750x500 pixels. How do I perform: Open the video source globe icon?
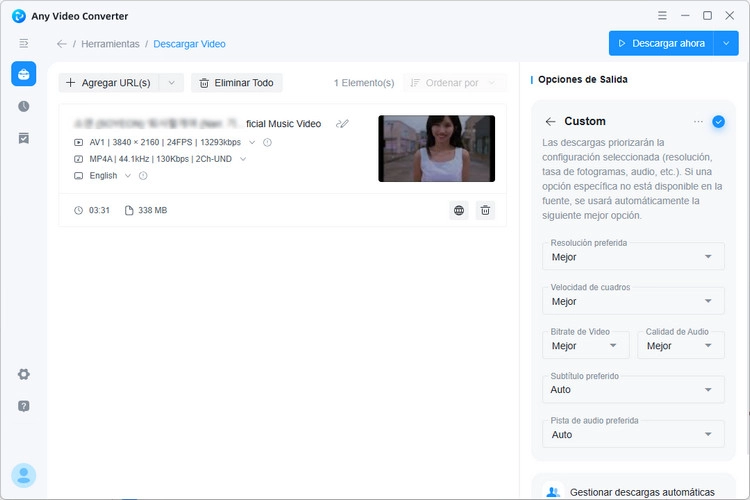click(459, 210)
